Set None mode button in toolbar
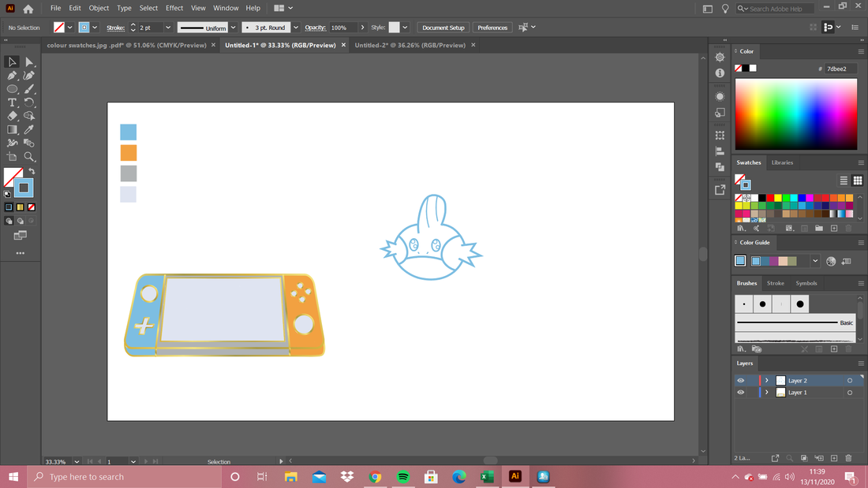This screenshot has width=868, height=488. point(32,207)
